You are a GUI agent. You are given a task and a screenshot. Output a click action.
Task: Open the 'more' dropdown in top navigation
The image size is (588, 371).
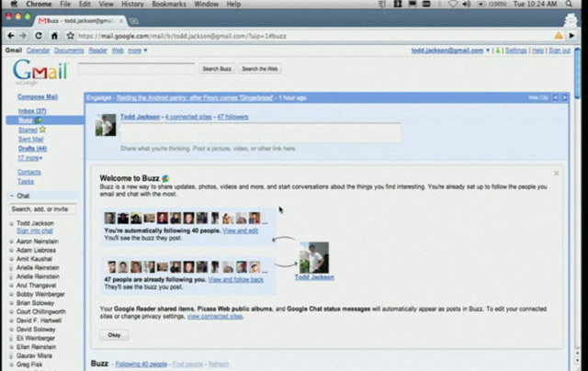point(135,51)
